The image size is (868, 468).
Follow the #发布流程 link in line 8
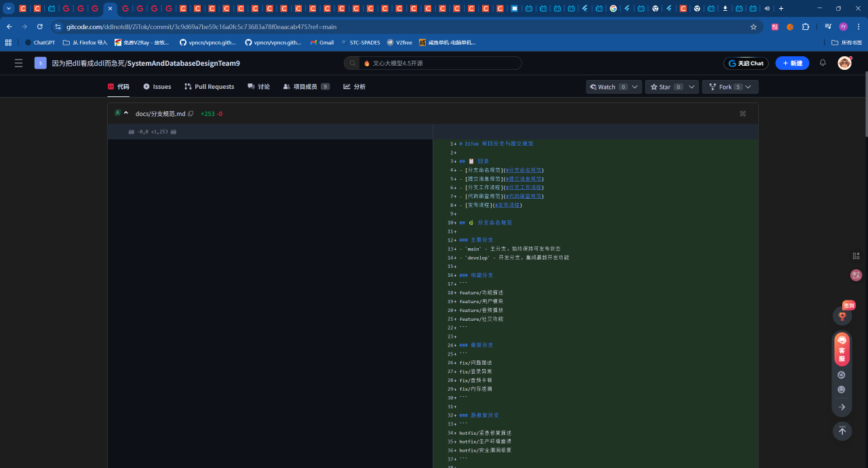(x=507, y=205)
